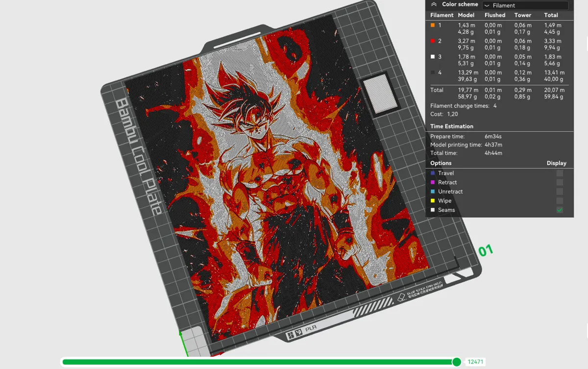
Task: Click the Model column header
Action: (466, 15)
